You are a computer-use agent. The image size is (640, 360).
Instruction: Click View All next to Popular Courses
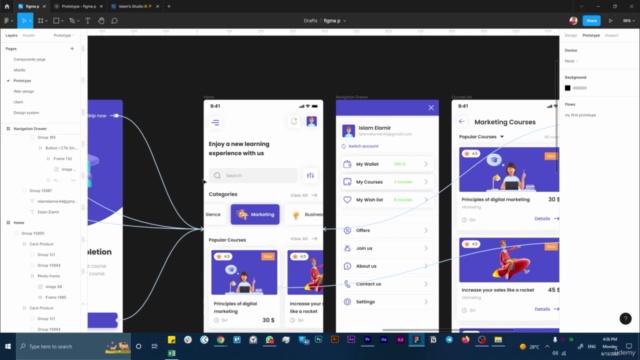click(x=303, y=239)
